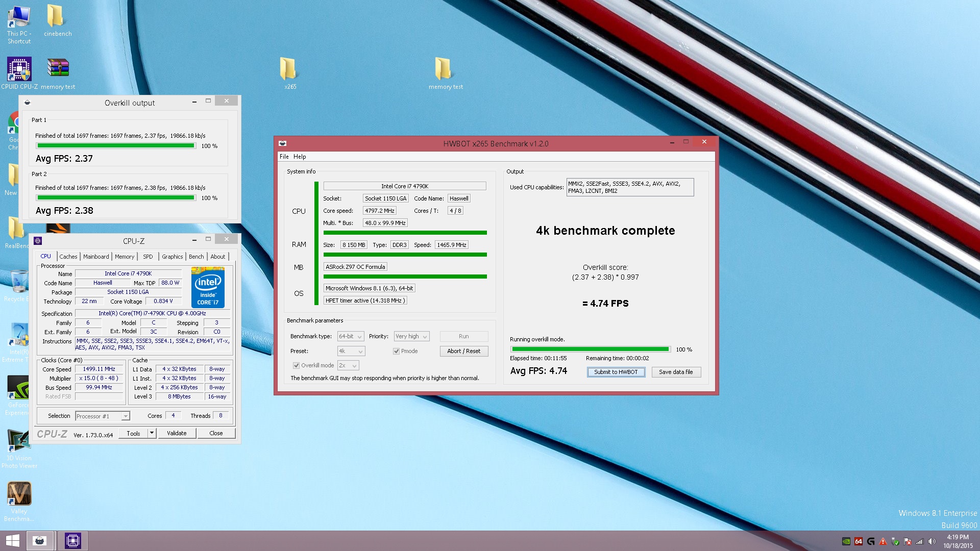Click Submit to HWBOT button
This screenshot has height=551, width=980.
pos(616,372)
